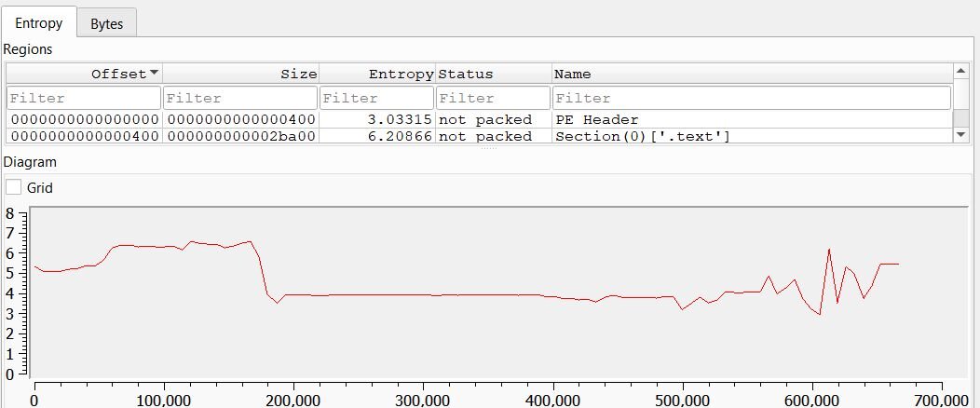Click the Name filter text box
Image resolution: width=980 pixels, height=408 pixels.
pyautogui.click(x=751, y=98)
